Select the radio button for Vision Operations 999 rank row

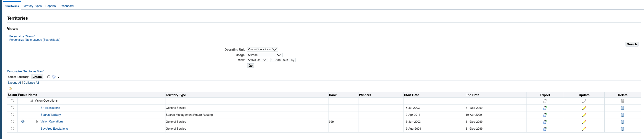tap(12, 122)
